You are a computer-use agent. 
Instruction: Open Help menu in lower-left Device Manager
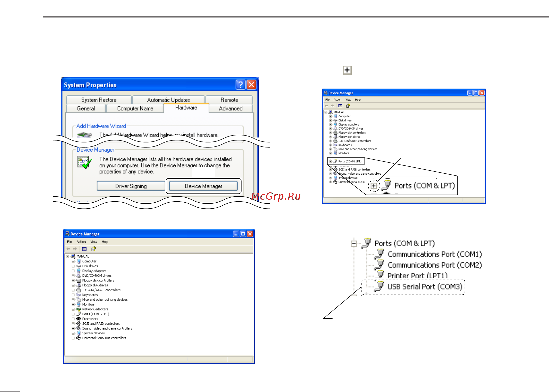105,242
